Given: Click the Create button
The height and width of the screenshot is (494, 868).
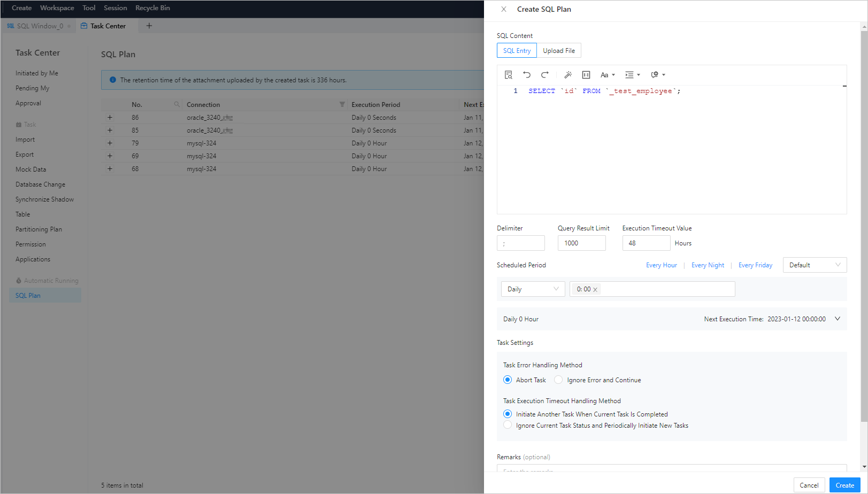Looking at the screenshot, I should coord(844,485).
